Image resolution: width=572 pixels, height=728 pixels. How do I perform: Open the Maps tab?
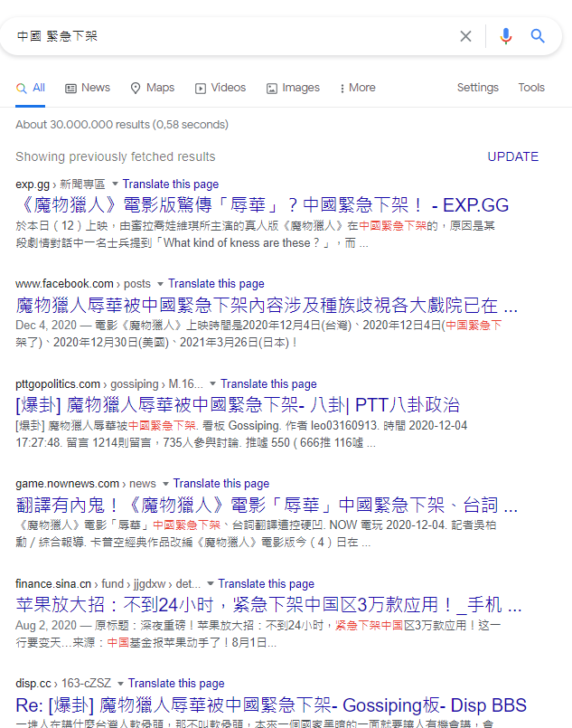click(x=153, y=88)
